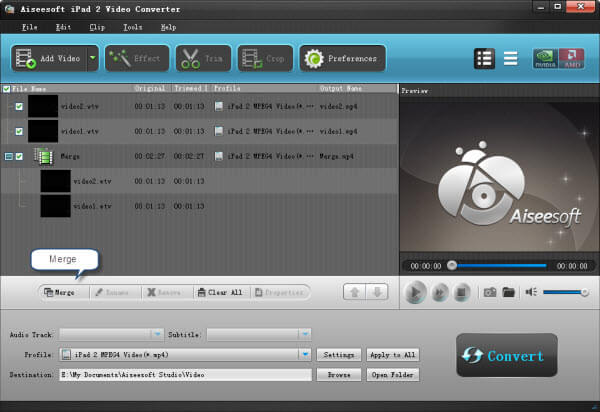Take a snapshot with camera icon
The height and width of the screenshot is (412, 600).
pyautogui.click(x=490, y=293)
